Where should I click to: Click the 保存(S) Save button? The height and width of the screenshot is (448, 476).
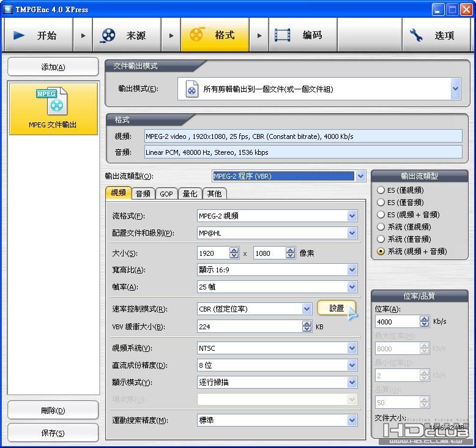click(x=53, y=433)
